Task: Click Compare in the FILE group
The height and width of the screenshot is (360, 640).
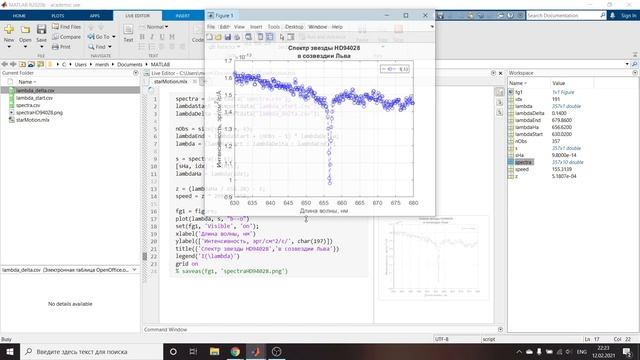Action: pyautogui.click(x=67, y=37)
